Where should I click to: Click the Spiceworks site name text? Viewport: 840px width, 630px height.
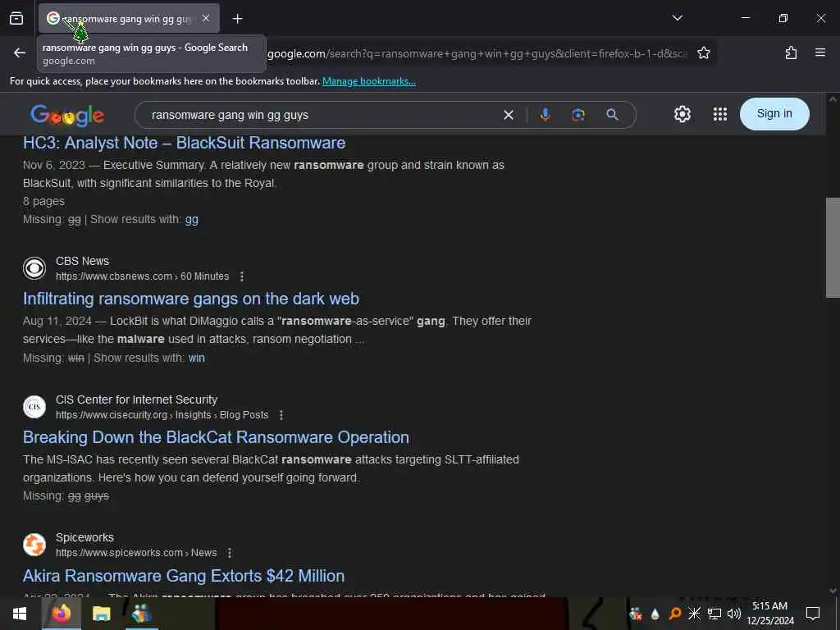84,537
